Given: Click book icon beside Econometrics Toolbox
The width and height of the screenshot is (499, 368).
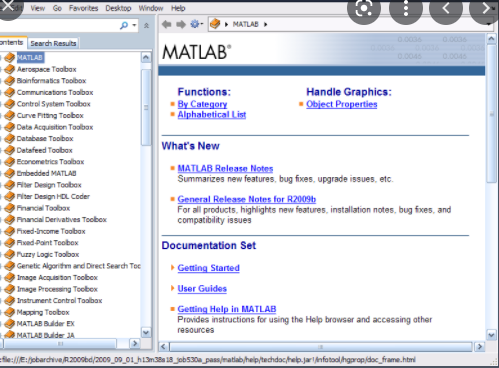Looking at the screenshot, I should pyautogui.click(x=10, y=162).
